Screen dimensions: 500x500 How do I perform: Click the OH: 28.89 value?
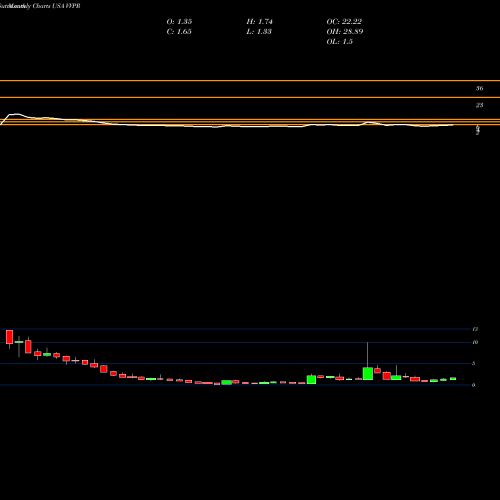click(345, 32)
